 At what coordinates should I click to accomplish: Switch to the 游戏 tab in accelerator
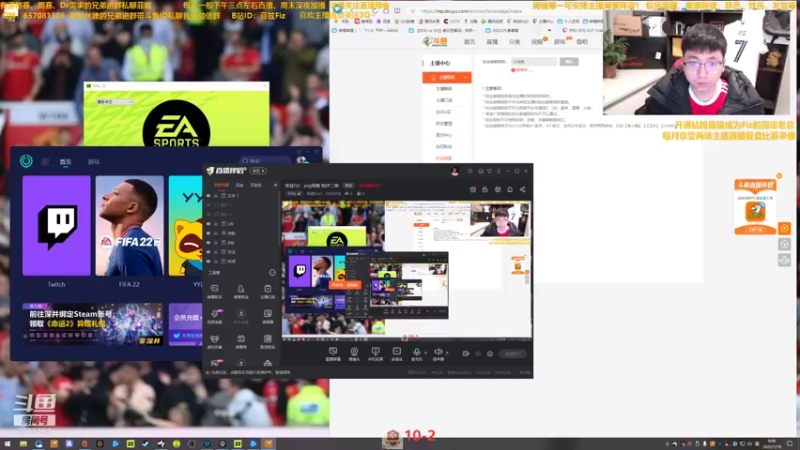coord(93,162)
